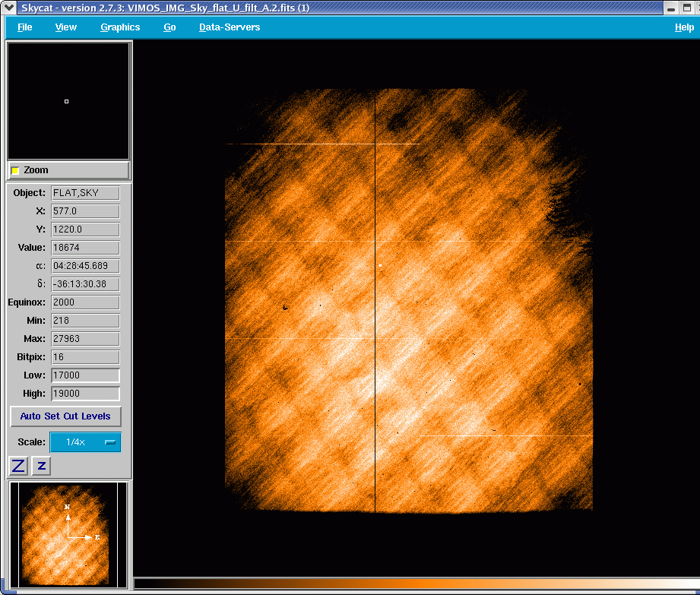Open the Data-Servers menu
The height and width of the screenshot is (595, 700).
point(230,27)
